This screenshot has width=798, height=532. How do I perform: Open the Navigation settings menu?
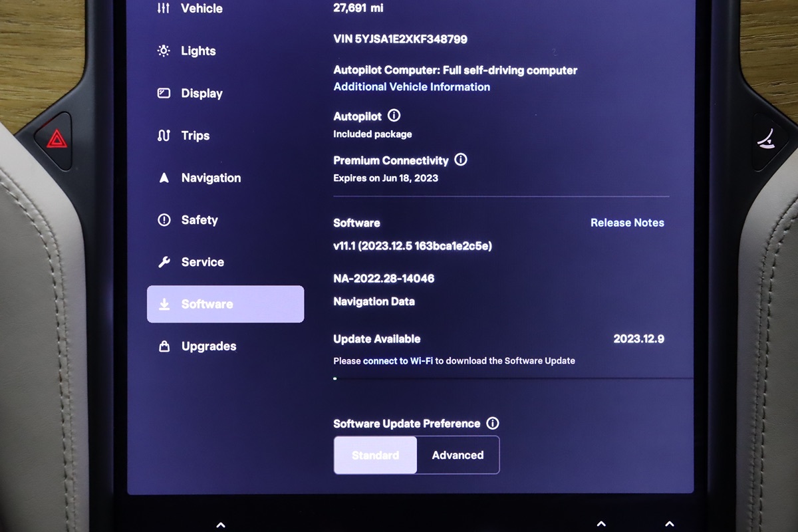211,178
